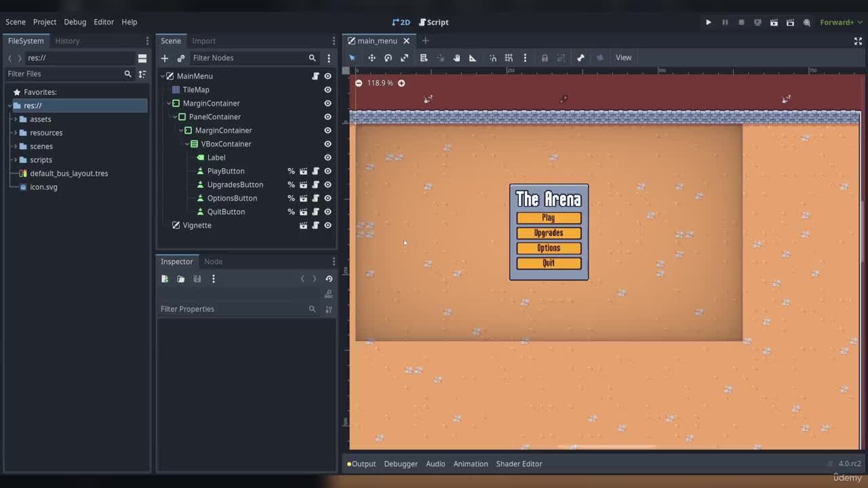Click unique name percent icon on UpgradesButton

[291, 184]
